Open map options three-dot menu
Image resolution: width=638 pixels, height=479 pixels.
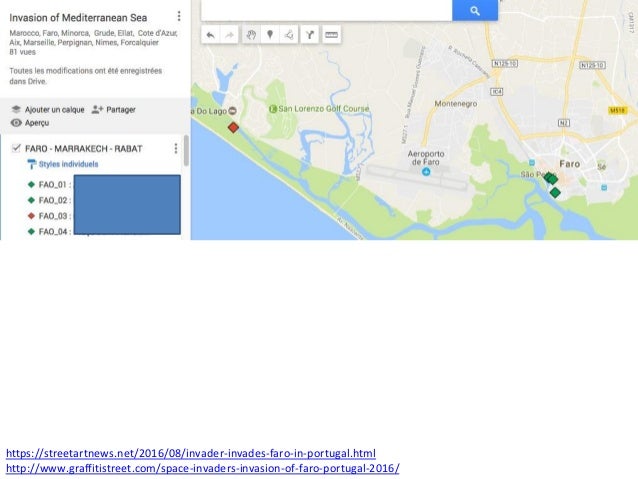[179, 16]
